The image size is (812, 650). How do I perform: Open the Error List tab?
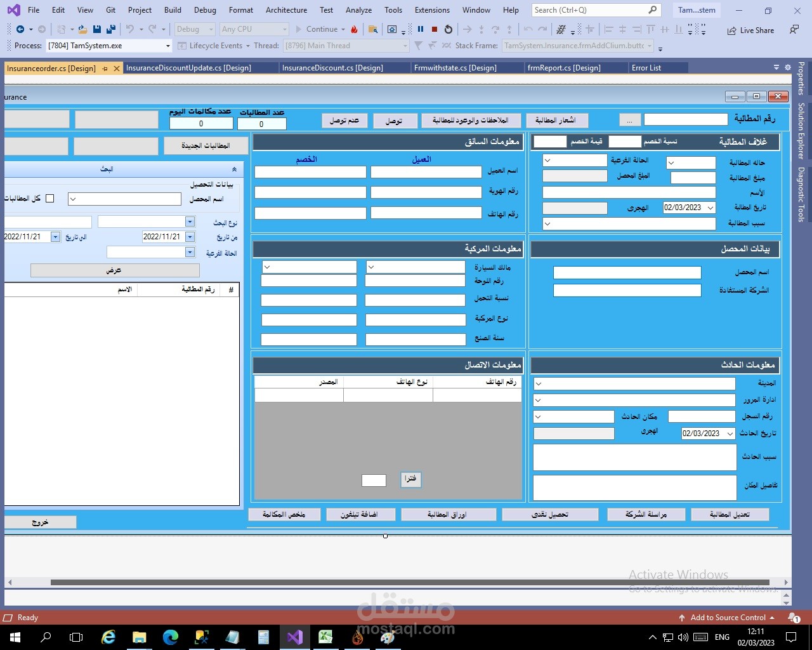coord(646,68)
